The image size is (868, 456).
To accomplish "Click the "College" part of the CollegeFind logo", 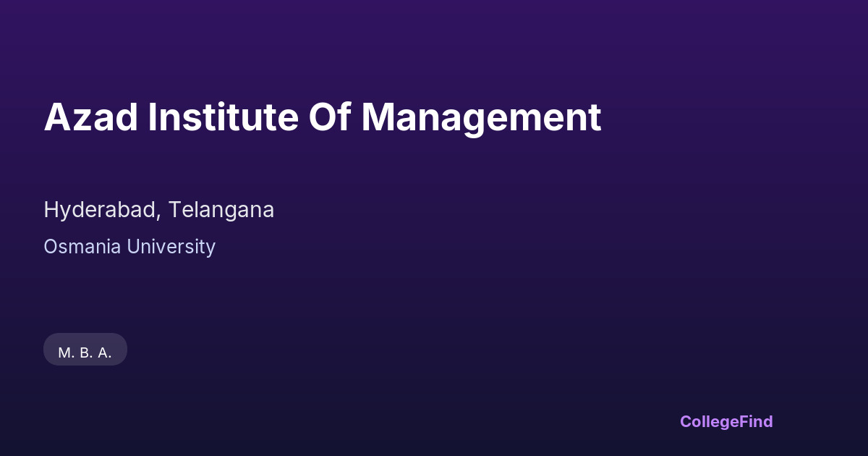I will pyautogui.click(x=712, y=421).
